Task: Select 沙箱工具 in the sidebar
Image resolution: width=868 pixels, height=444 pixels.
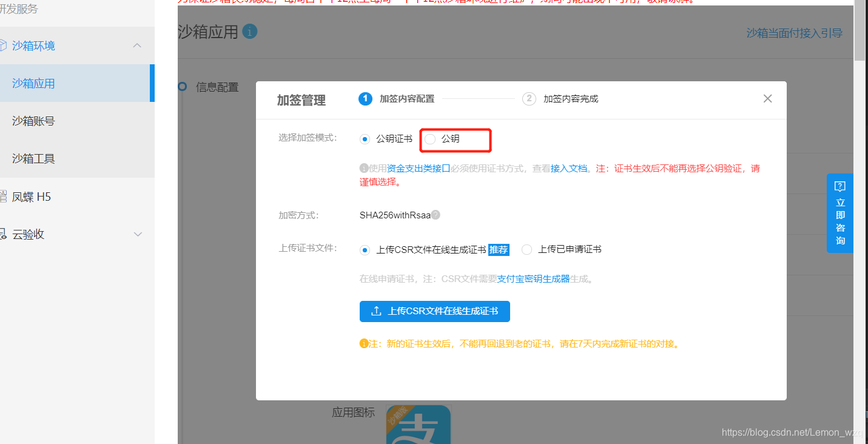Action: (77, 158)
